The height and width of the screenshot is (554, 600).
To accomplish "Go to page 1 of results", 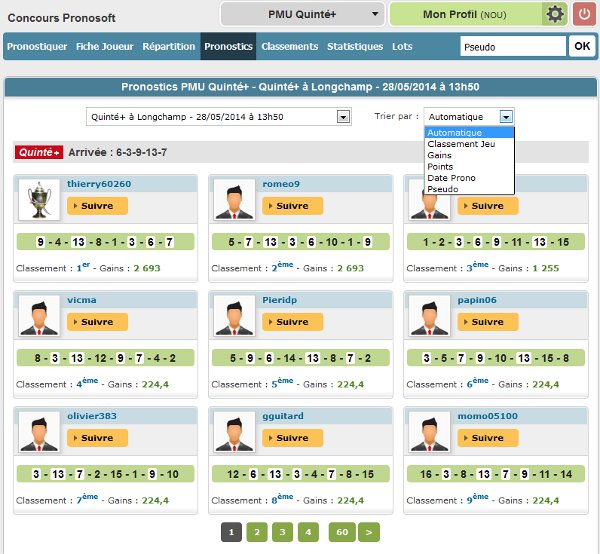I will (x=231, y=532).
